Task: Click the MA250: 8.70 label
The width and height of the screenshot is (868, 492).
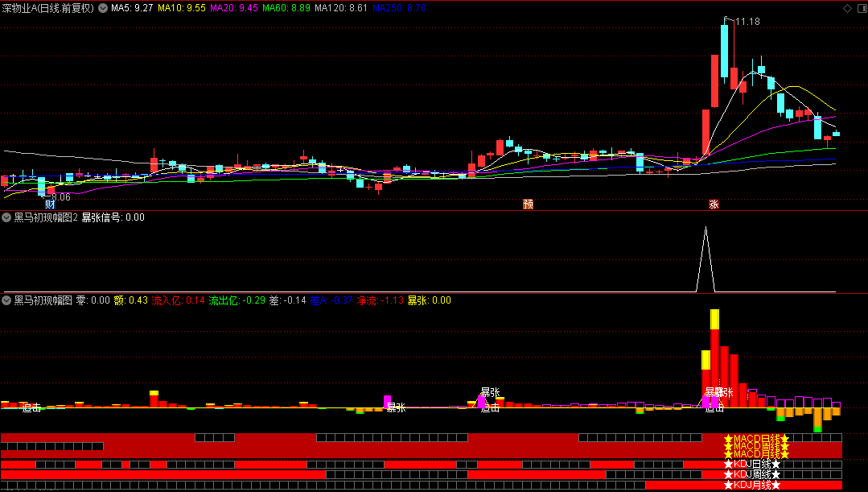Action: 399,8
